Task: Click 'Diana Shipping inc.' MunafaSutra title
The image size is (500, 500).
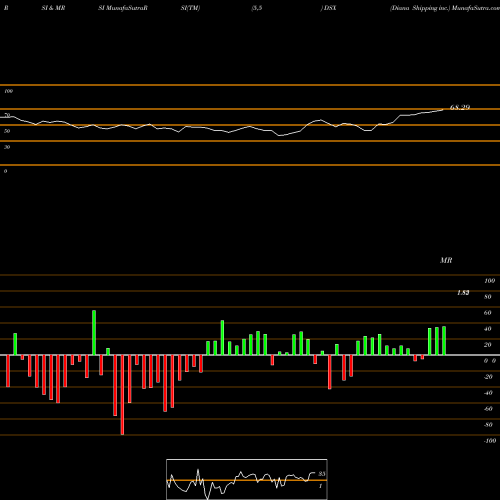Action: [x=445, y=8]
